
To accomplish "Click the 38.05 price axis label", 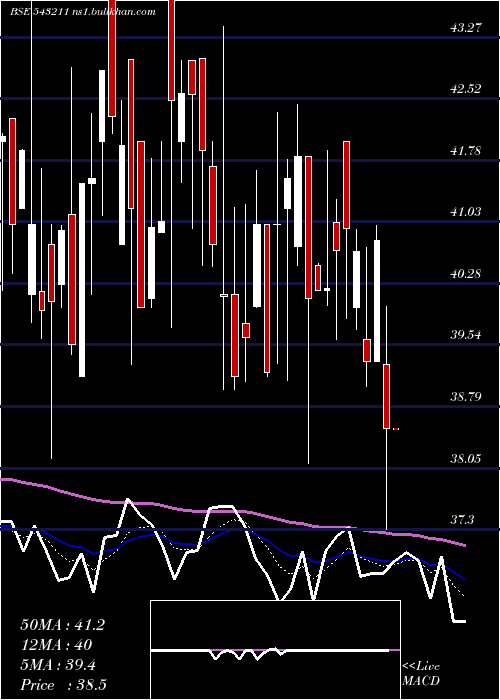I will point(466,458).
